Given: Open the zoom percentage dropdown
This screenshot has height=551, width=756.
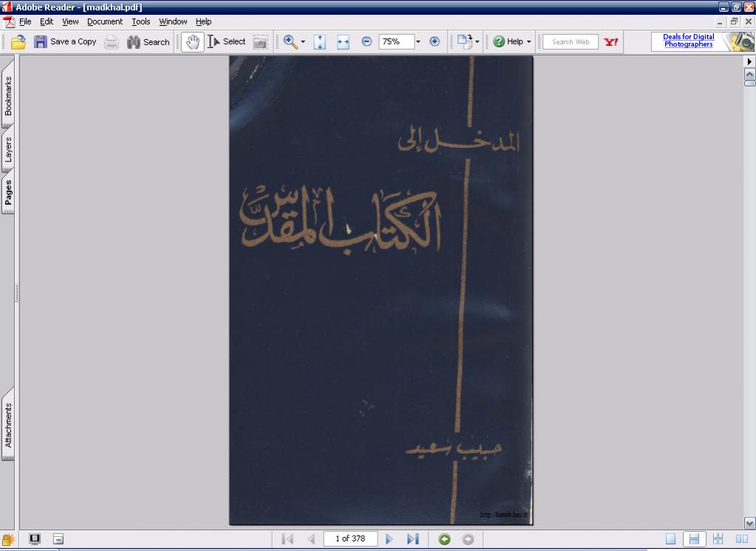Looking at the screenshot, I should (x=418, y=42).
